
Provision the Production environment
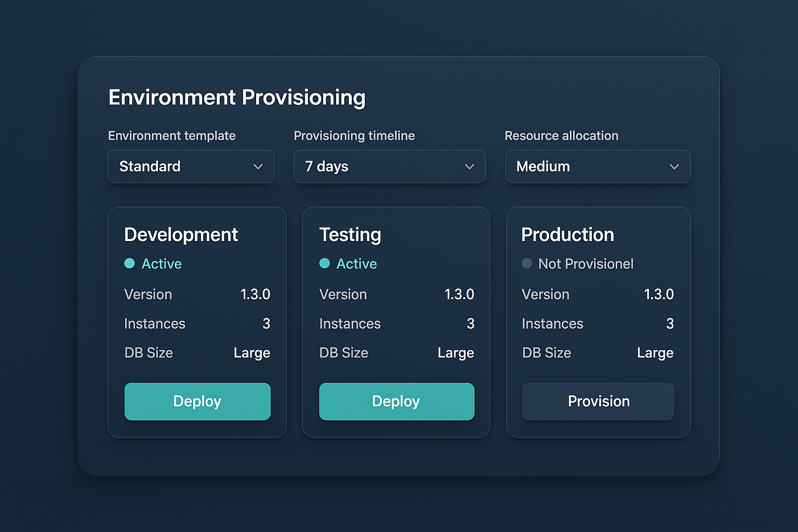[x=598, y=401]
